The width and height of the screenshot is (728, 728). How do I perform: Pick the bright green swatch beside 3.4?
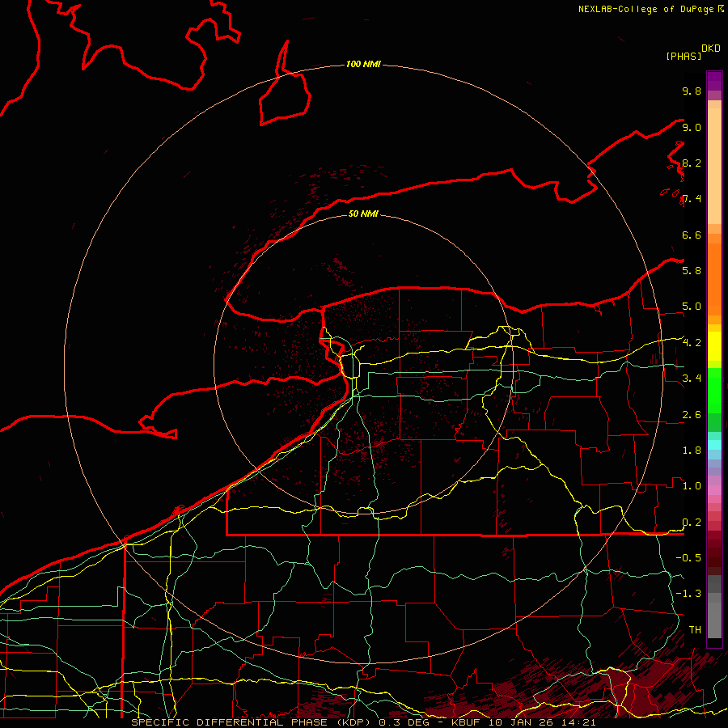[714, 379]
